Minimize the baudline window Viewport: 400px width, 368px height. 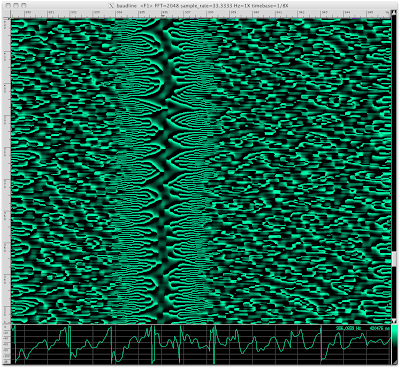pos(16,5)
